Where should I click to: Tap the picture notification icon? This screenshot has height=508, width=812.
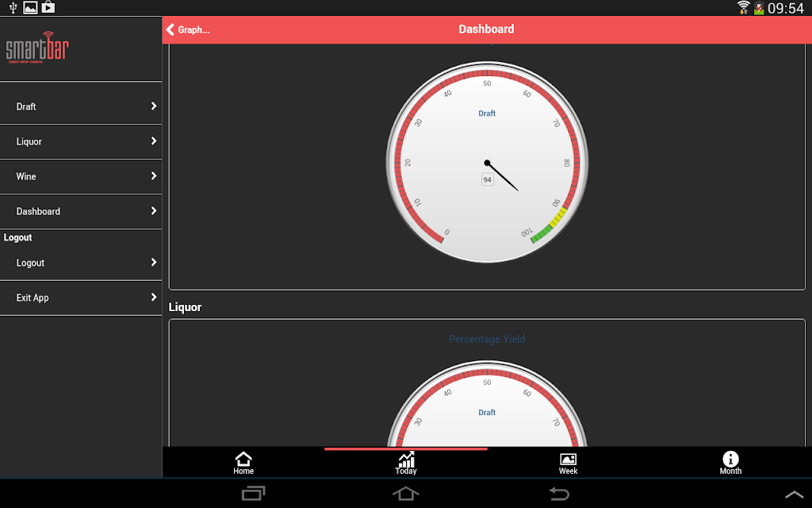tap(31, 7)
